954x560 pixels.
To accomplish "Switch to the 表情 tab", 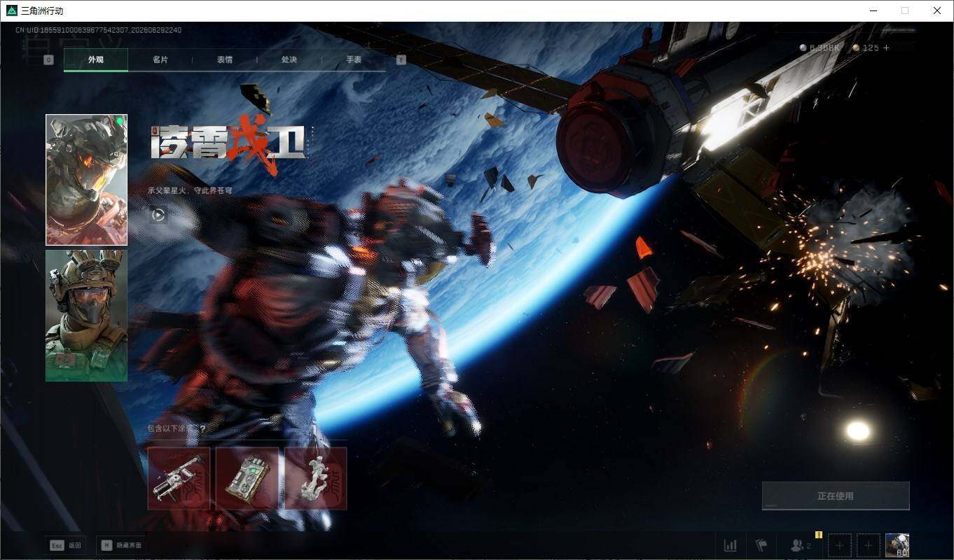I will point(225,59).
